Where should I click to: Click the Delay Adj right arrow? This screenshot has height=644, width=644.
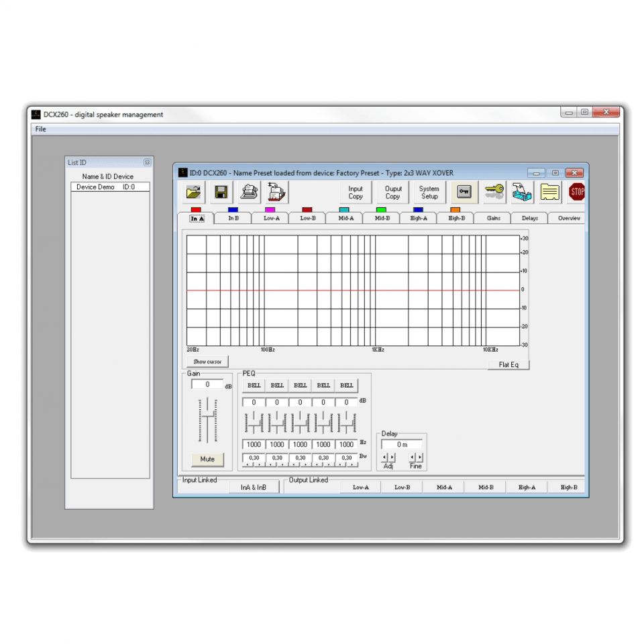(392, 457)
